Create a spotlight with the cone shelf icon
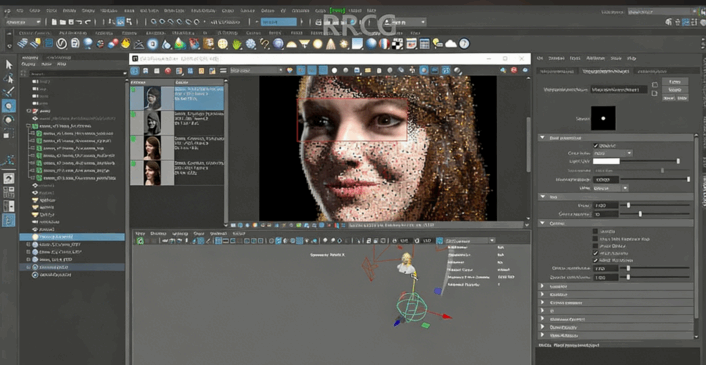The height and width of the screenshot is (365, 706). (331, 43)
